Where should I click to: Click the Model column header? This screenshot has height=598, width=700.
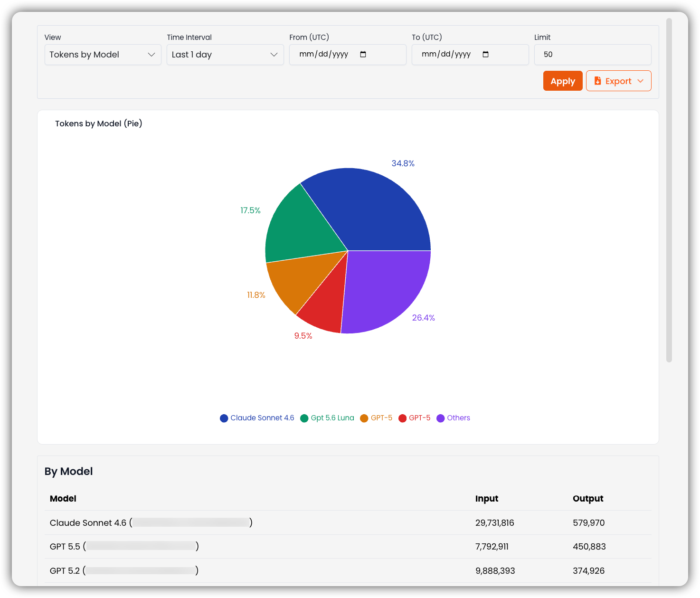point(63,498)
